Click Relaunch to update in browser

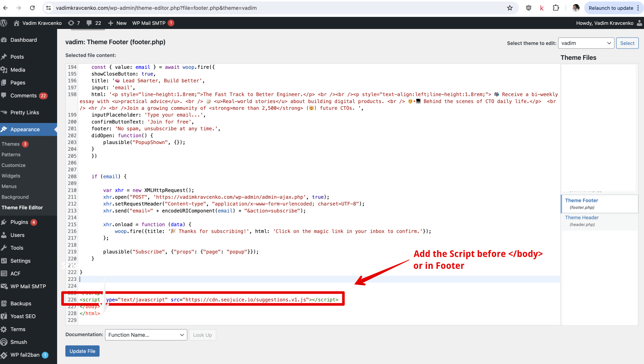click(x=611, y=8)
